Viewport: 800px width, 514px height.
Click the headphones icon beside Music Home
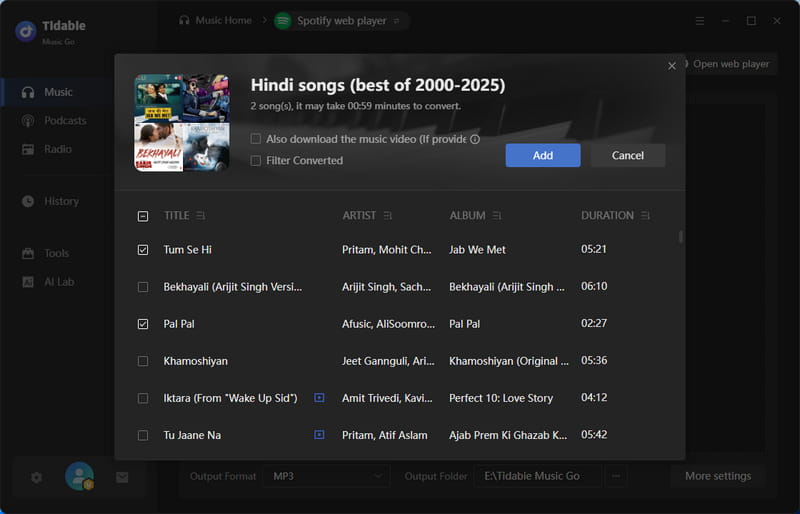click(184, 20)
